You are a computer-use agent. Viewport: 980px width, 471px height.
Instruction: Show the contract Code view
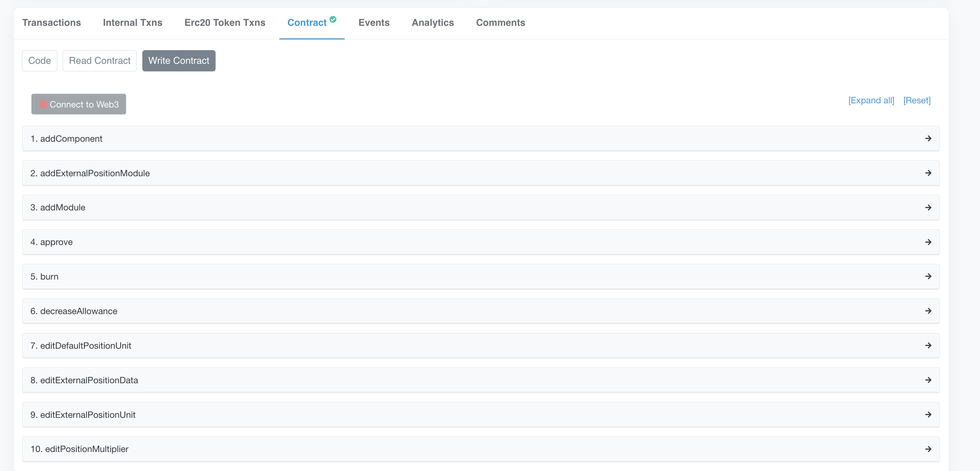pos(39,60)
